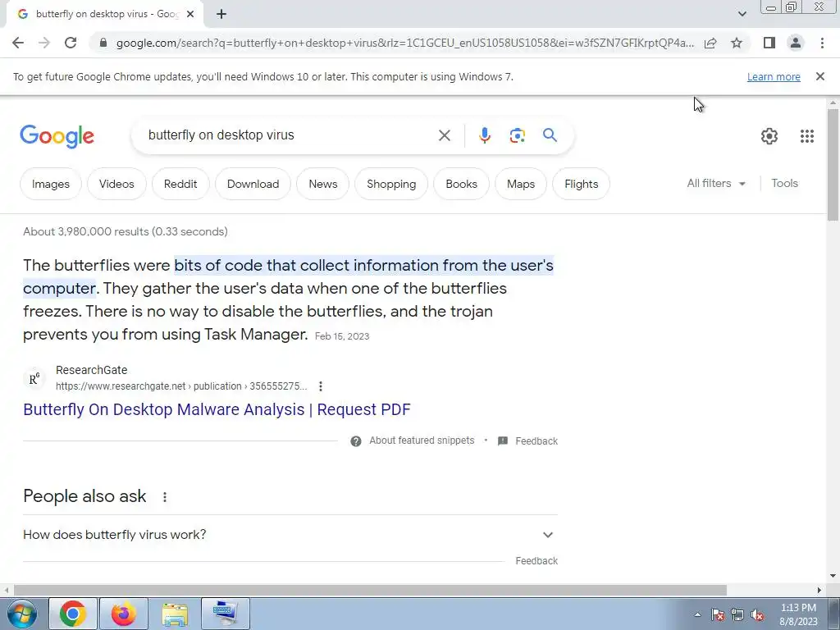
Task: Switch to Books results
Action: (461, 184)
